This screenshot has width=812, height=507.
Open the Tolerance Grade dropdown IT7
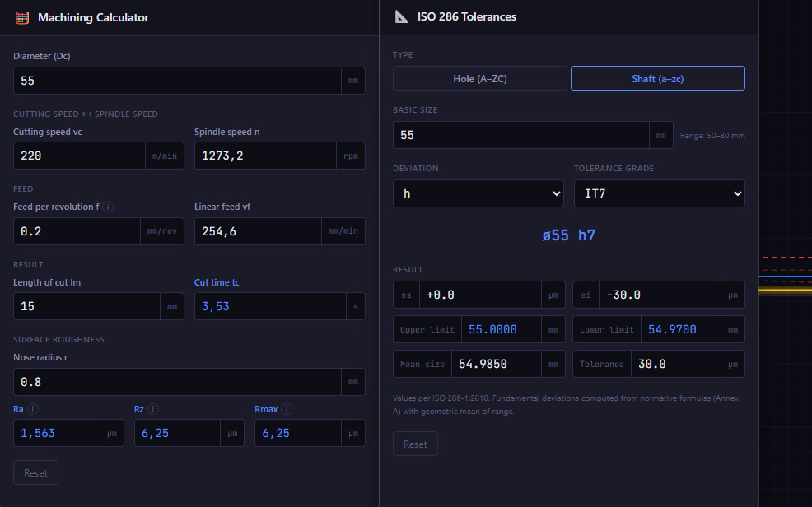click(x=659, y=193)
